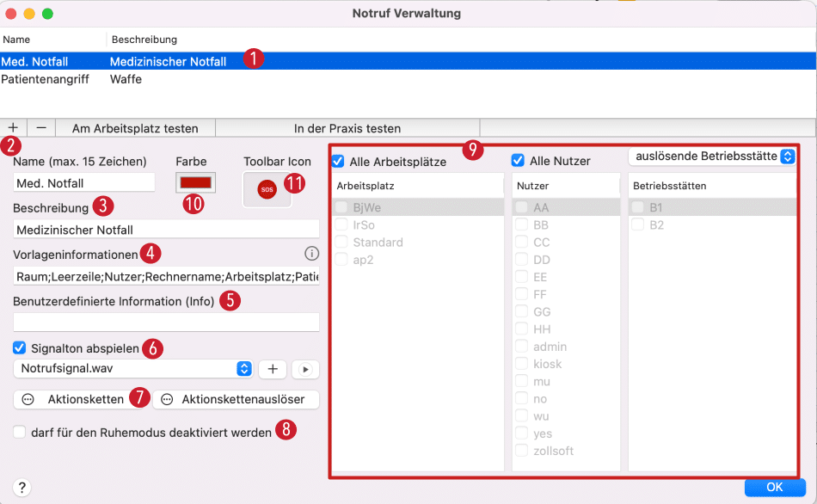Screen dimensions: 817x504
Task: Toggle Alle Nutzer checkbox
Action: [x=518, y=161]
